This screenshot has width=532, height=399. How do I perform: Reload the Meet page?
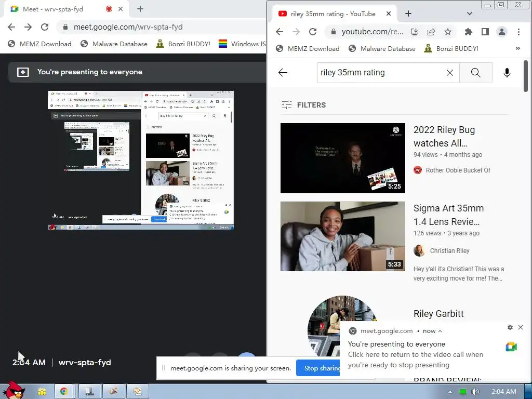tap(45, 27)
